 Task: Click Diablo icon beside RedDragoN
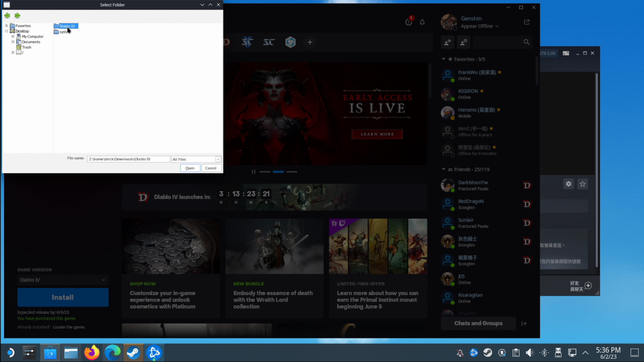point(527,204)
